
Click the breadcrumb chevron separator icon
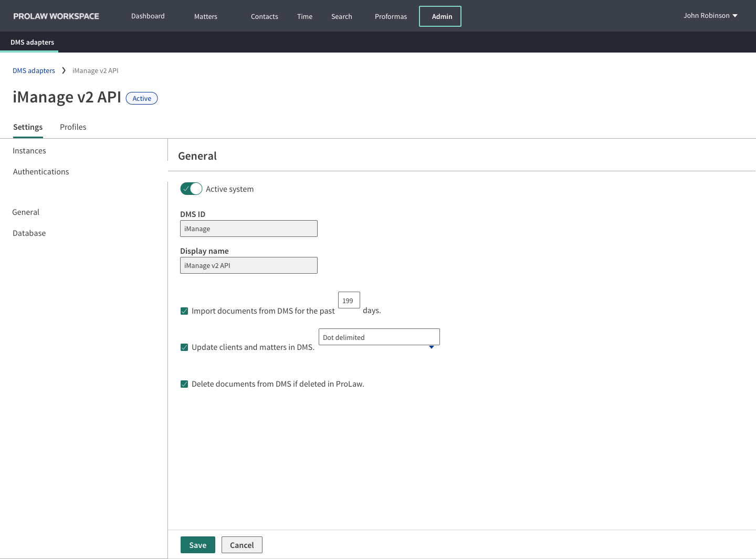[64, 70]
